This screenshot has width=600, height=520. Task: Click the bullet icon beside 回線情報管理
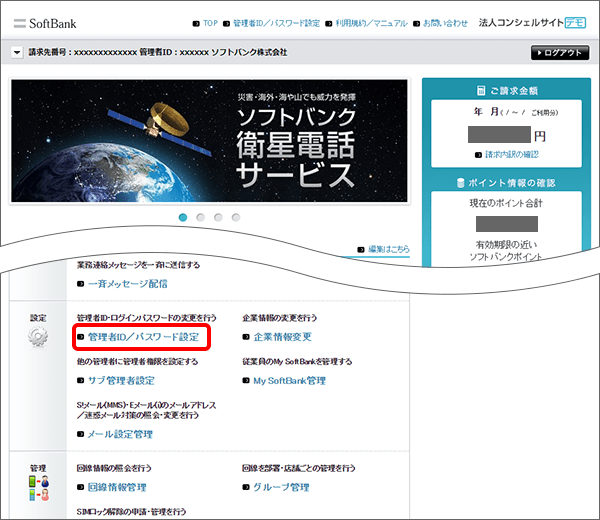[x=80, y=487]
